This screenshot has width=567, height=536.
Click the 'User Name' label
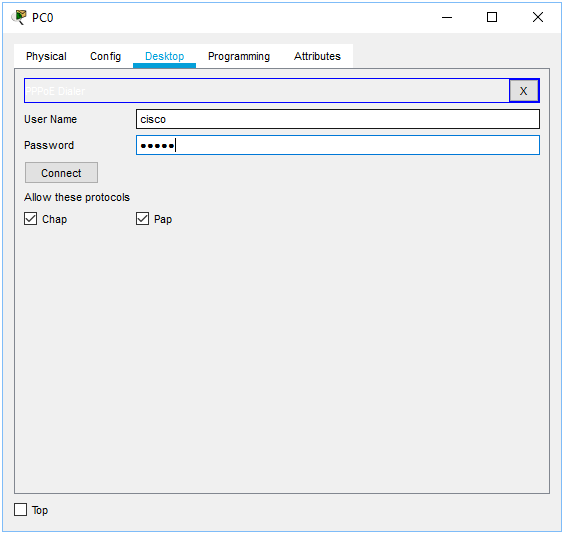click(x=50, y=119)
